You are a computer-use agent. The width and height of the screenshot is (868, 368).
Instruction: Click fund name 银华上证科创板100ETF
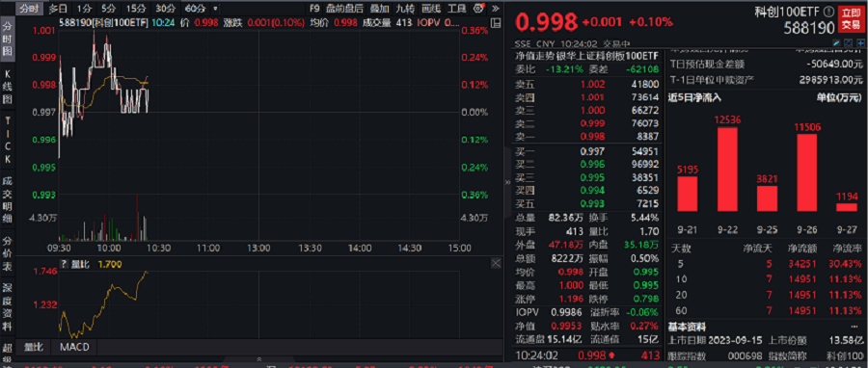607,56
